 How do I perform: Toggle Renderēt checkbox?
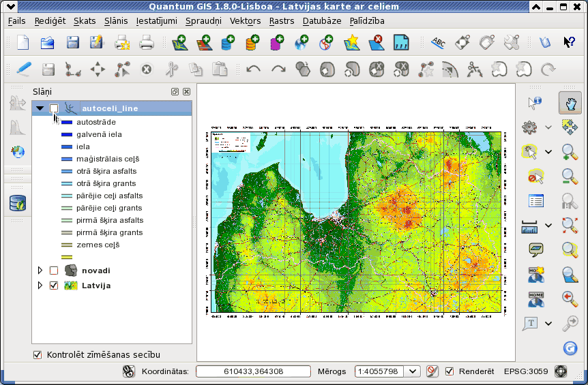click(x=450, y=371)
